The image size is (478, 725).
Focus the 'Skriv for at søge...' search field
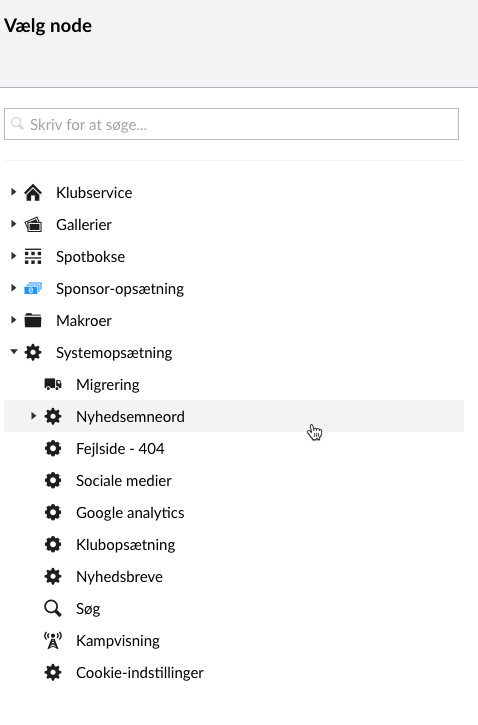tap(232, 124)
